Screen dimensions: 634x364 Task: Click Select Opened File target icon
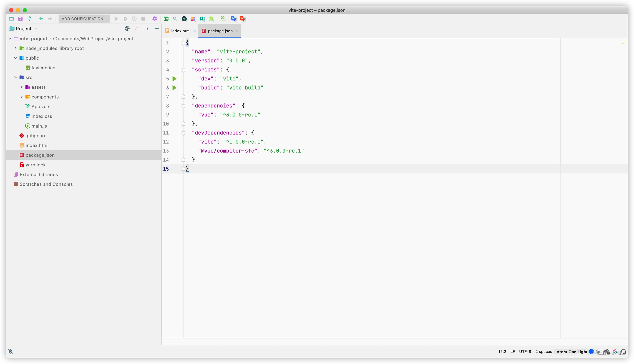coord(127,28)
